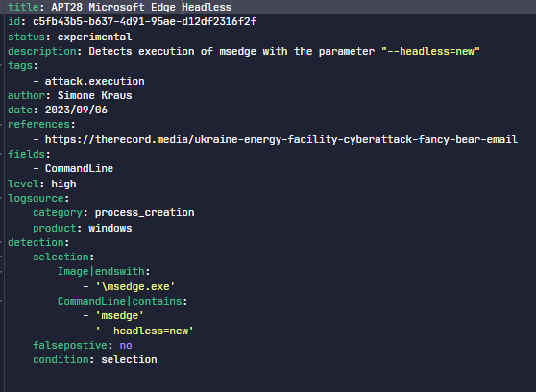The image size is (536, 392).
Task: Click the 'process_creation' value
Action: coord(145,212)
